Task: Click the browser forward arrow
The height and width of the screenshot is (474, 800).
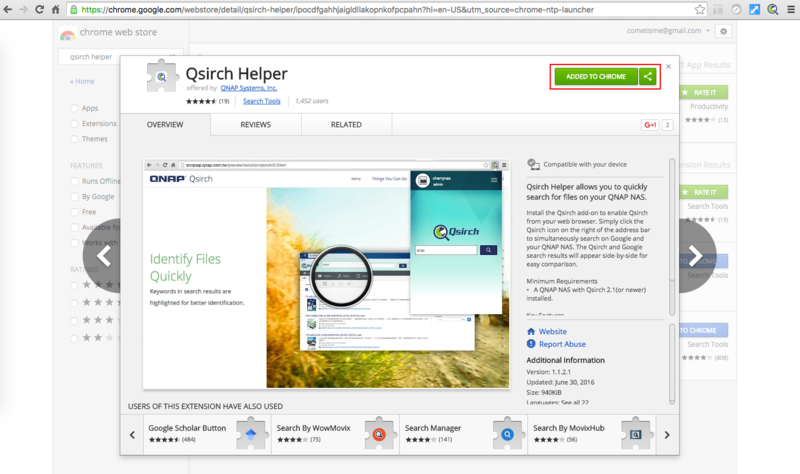Action: pyautogui.click(x=23, y=9)
